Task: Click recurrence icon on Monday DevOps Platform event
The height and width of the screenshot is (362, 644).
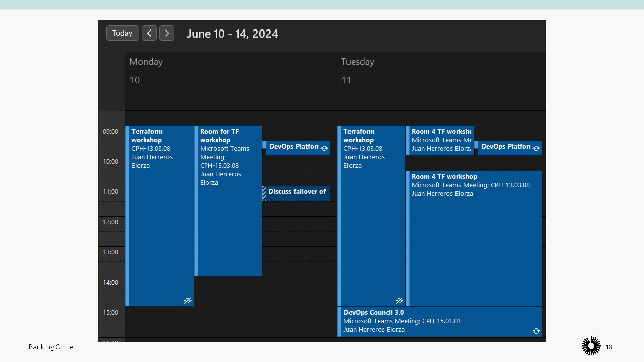Action: coord(324,148)
